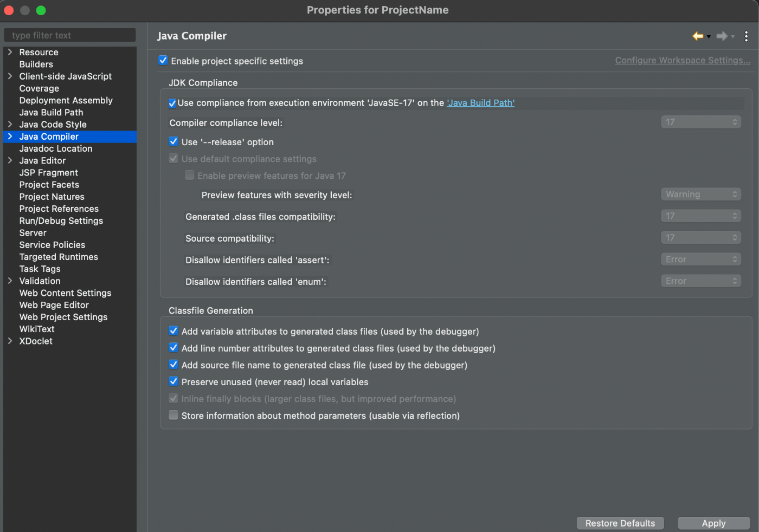This screenshot has width=759, height=532.
Task: Click Configure Workspace Settings link
Action: pos(683,60)
